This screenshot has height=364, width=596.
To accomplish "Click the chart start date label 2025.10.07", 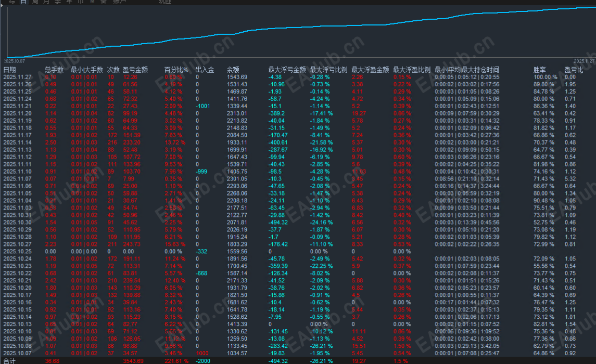I will [x=15, y=61].
